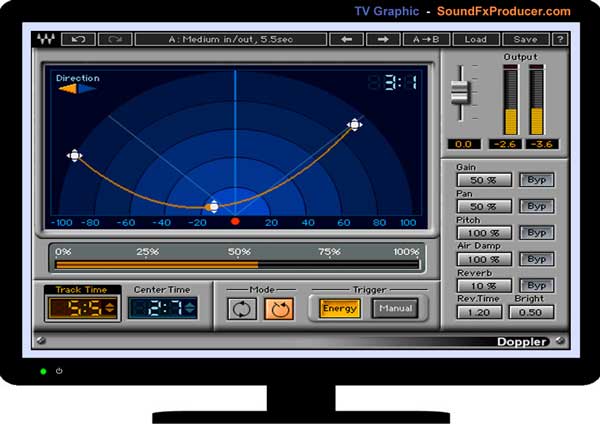
Task: Click the Gain 50 % value field
Action: (484, 180)
